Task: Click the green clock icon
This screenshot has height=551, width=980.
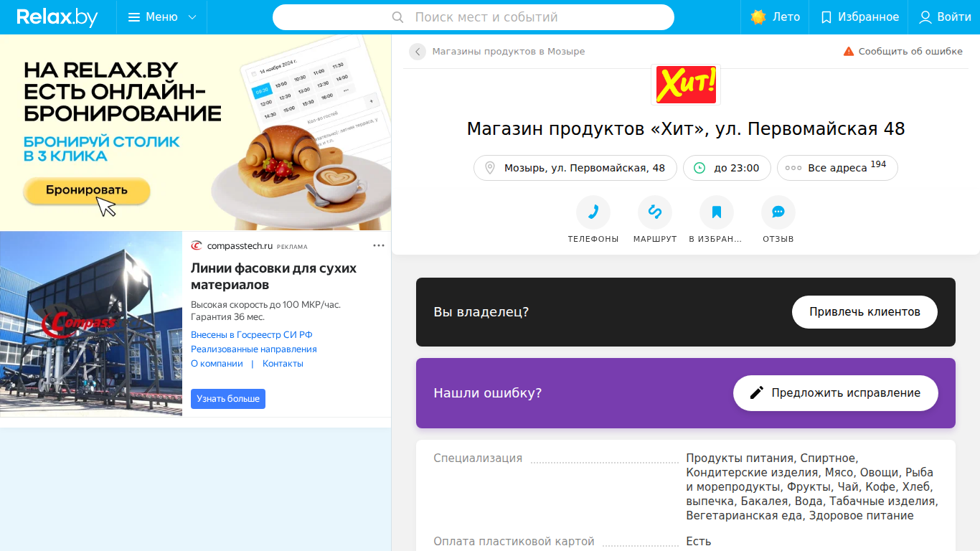Action: coord(699,168)
